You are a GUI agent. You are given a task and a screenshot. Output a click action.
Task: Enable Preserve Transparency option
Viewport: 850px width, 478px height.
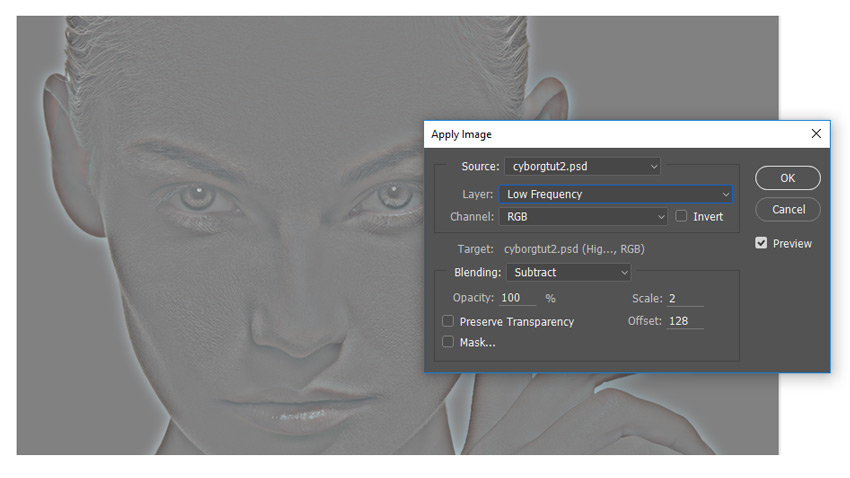click(448, 321)
